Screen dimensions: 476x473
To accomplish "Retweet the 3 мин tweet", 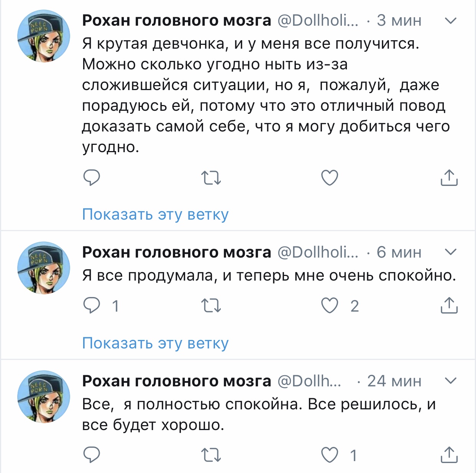I will (x=211, y=178).
